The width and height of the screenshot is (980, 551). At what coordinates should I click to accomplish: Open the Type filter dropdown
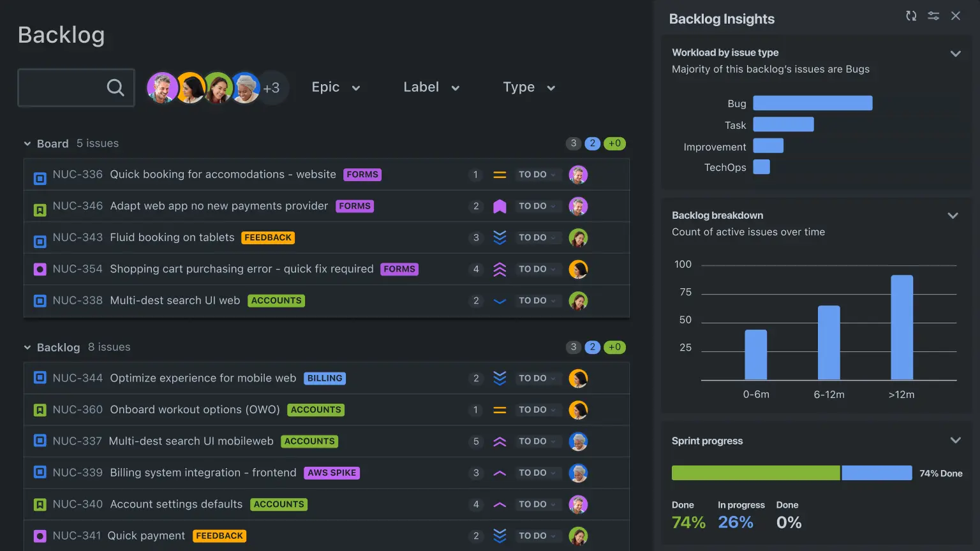point(529,87)
